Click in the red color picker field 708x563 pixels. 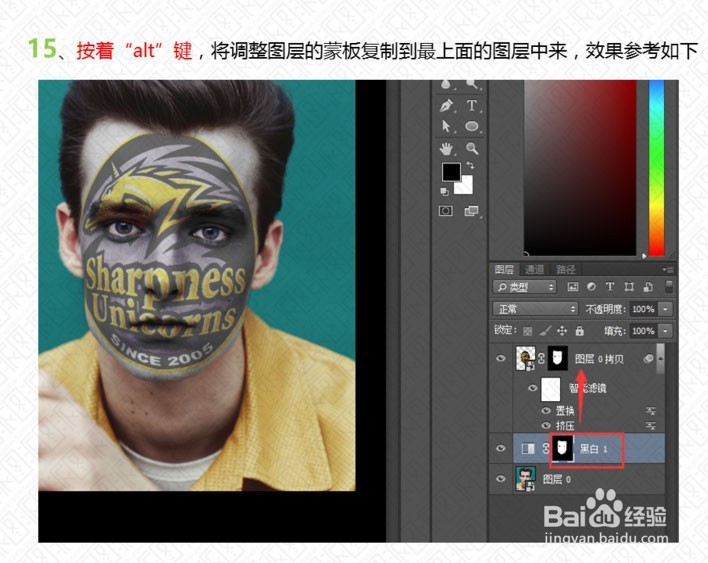click(x=580, y=168)
